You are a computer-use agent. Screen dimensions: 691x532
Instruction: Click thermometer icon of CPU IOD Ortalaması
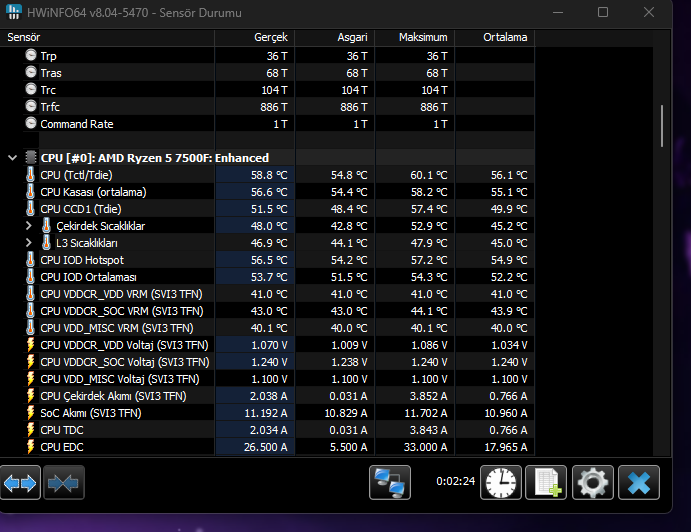(30, 276)
